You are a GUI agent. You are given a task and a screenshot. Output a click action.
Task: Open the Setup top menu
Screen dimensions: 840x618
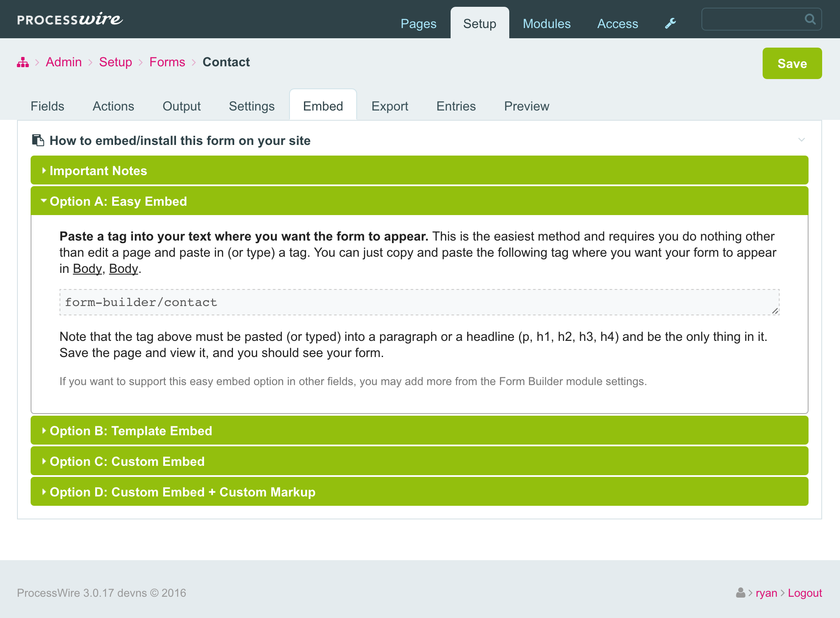(x=480, y=24)
